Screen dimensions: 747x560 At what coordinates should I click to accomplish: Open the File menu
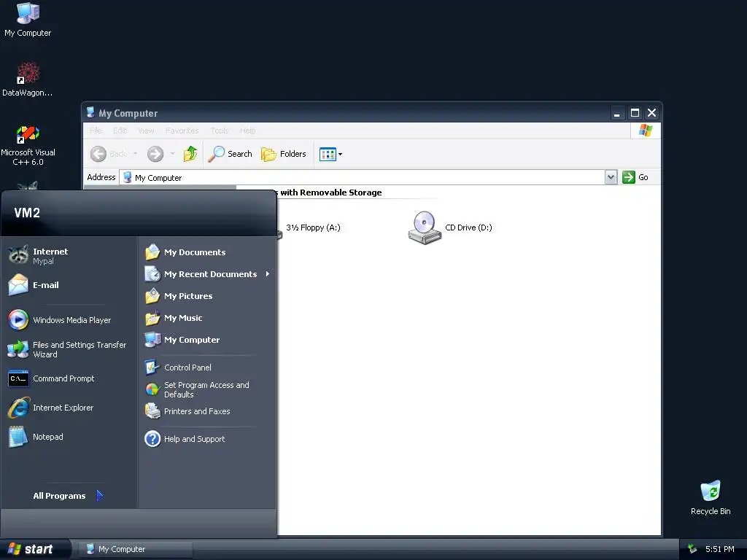click(96, 131)
